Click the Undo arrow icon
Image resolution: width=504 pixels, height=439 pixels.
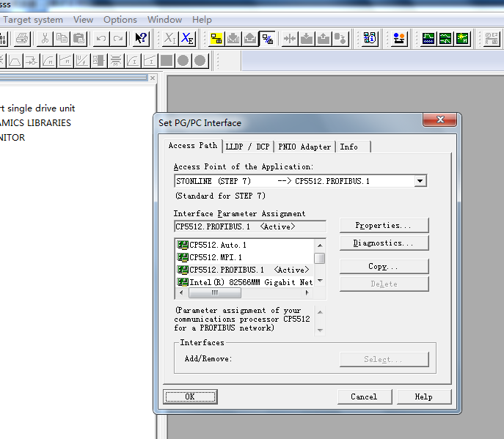(x=101, y=39)
